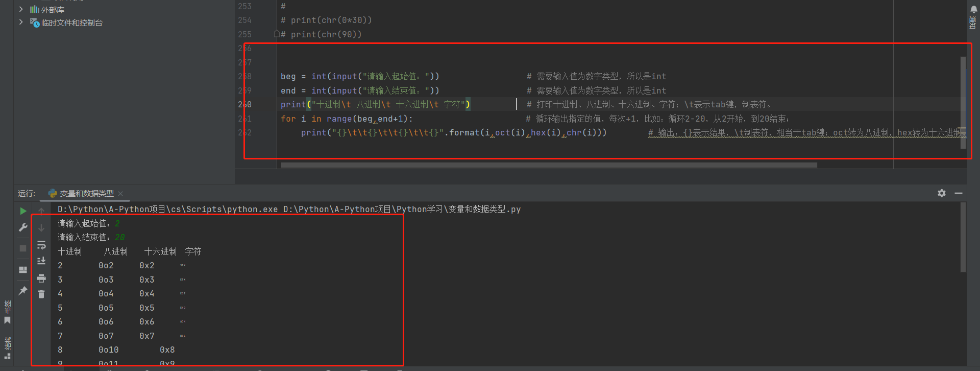980x371 pixels.
Task: Expand the 外部库 tree node arrow
Action: (x=21, y=9)
